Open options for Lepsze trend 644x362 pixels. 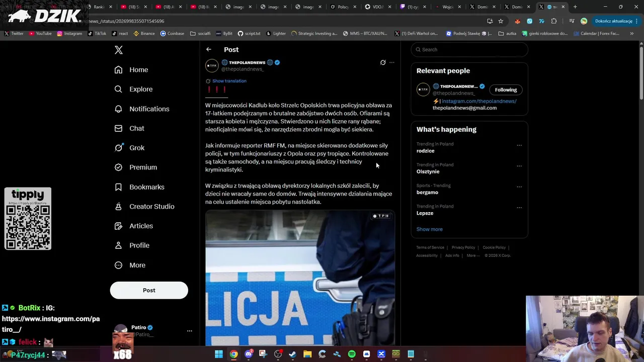pyautogui.click(x=519, y=207)
